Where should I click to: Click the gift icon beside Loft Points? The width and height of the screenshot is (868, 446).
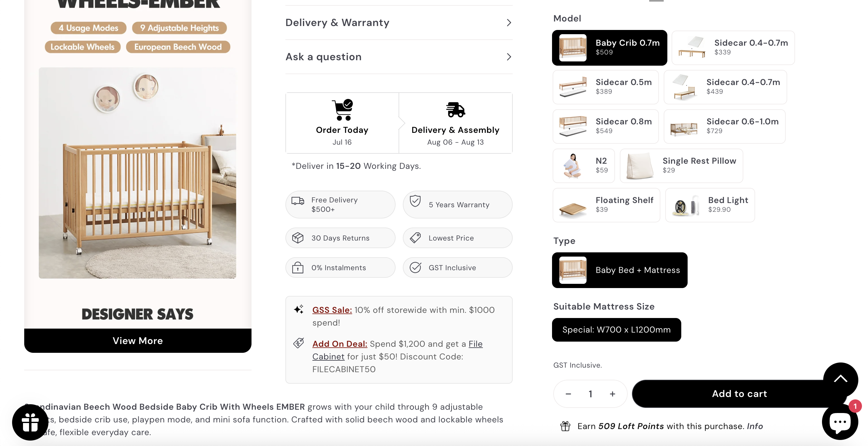pos(565,426)
